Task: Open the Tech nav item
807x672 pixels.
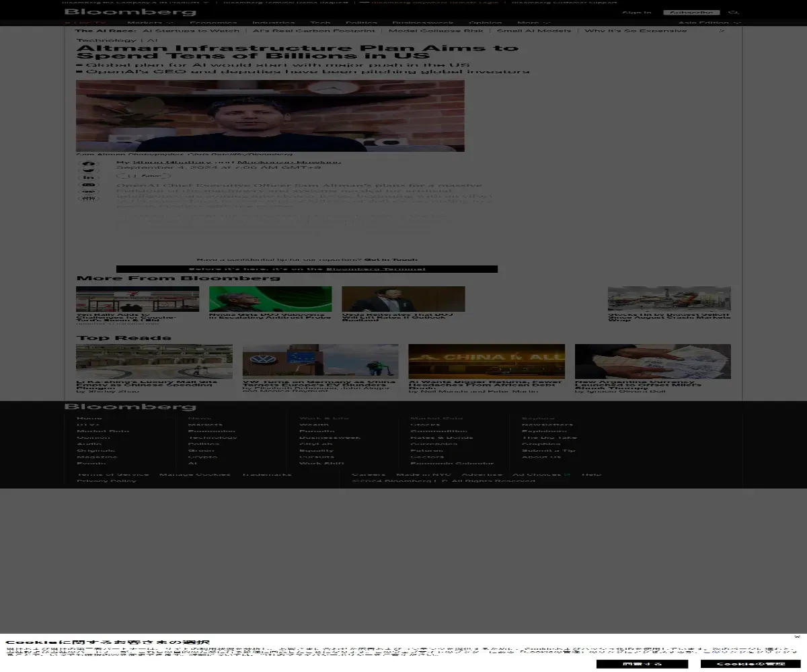Action: 320,23
